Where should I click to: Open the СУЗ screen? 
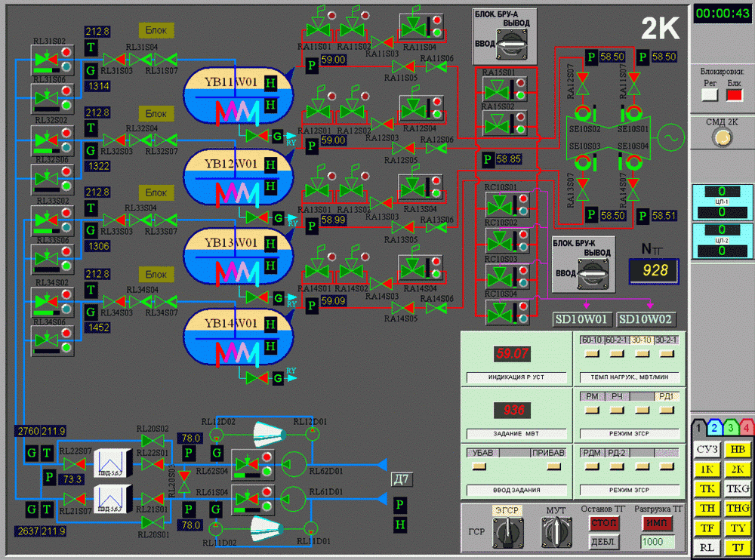[x=707, y=450]
